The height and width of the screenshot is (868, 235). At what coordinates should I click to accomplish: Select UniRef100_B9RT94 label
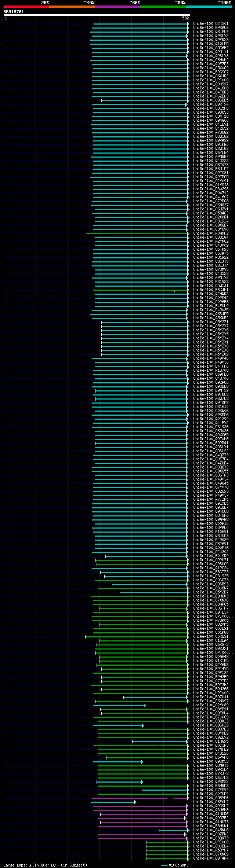coord(211,104)
